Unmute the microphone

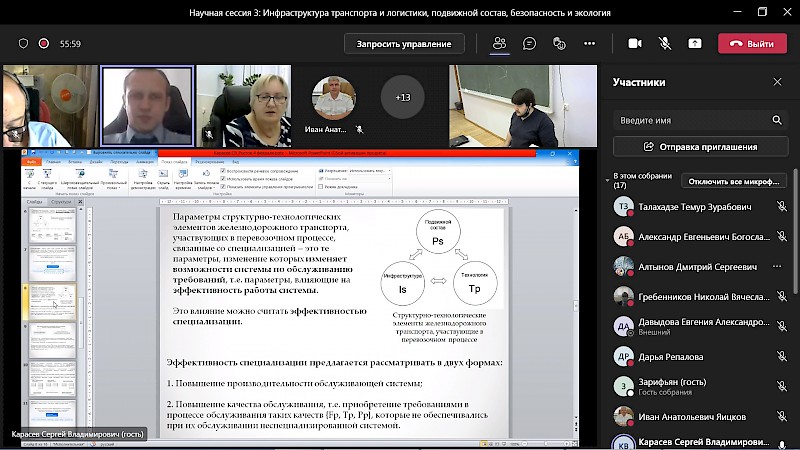664,44
